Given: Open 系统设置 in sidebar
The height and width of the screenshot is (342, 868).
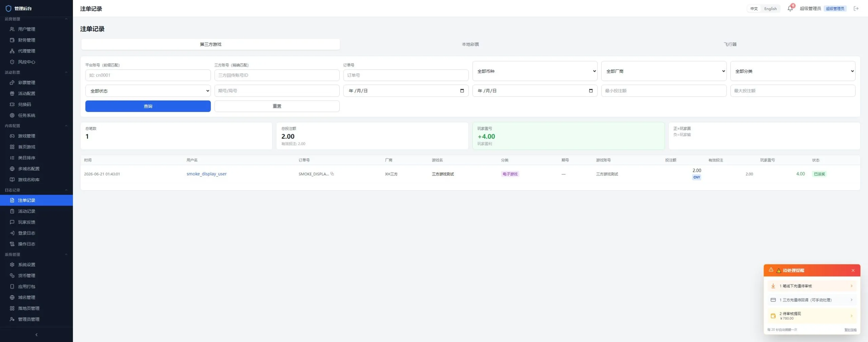Looking at the screenshot, I should (36, 265).
